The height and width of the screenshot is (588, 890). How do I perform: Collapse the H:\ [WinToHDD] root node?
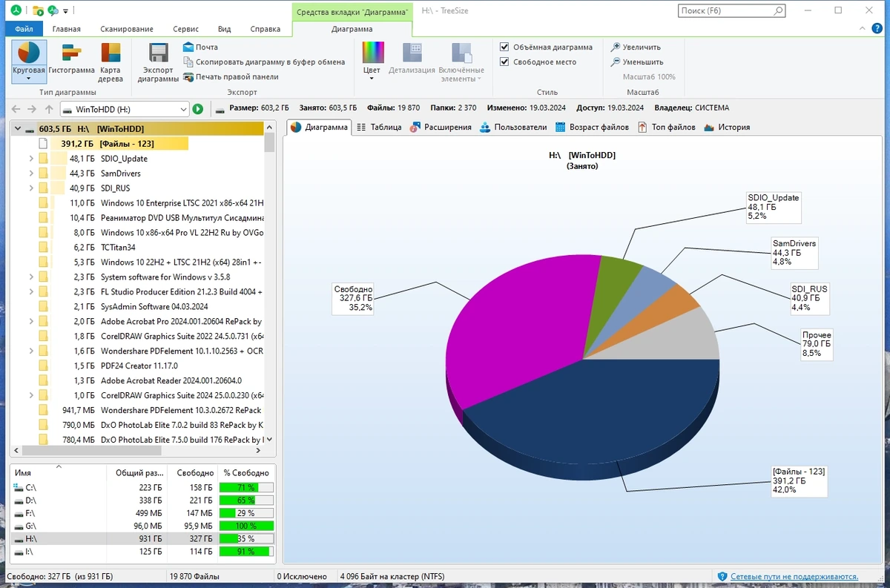(16, 129)
